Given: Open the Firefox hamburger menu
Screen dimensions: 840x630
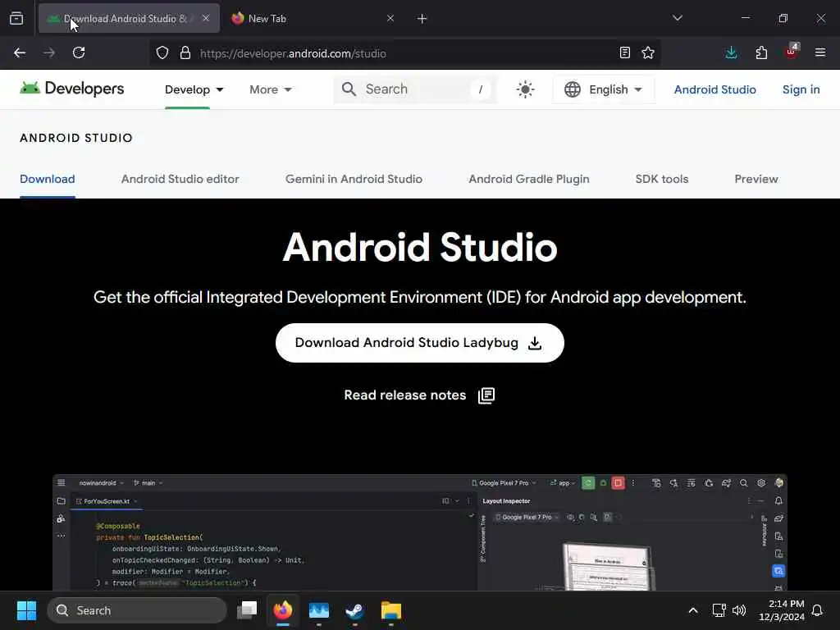Looking at the screenshot, I should 820,52.
